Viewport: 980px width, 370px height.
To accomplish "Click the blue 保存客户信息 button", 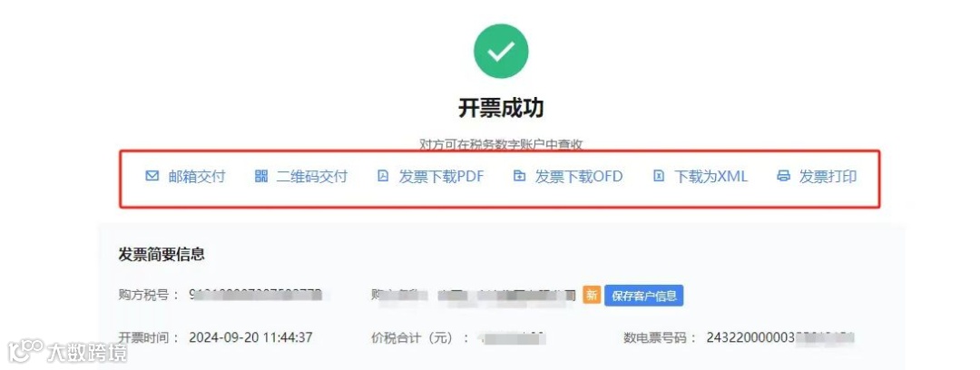I will (643, 296).
